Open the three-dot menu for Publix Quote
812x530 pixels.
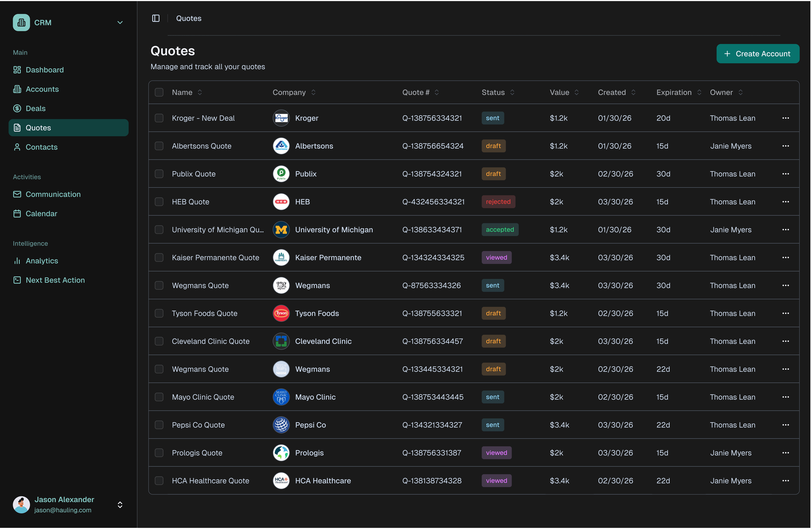click(785, 174)
